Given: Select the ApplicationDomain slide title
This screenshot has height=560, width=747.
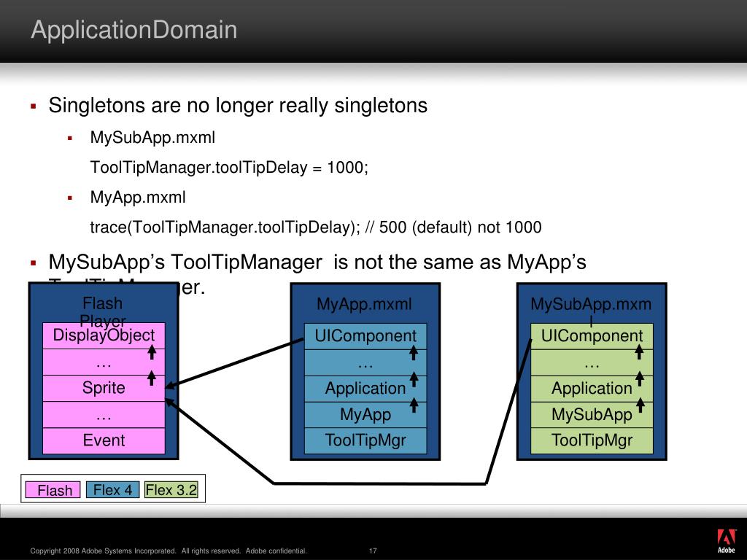Looking at the screenshot, I should coord(134,29).
